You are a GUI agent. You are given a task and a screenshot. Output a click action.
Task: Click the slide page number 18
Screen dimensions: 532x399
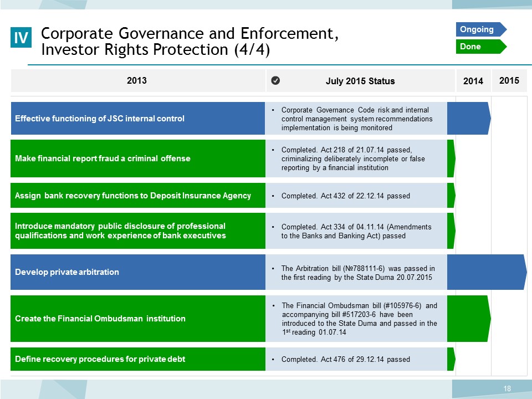[507, 388]
